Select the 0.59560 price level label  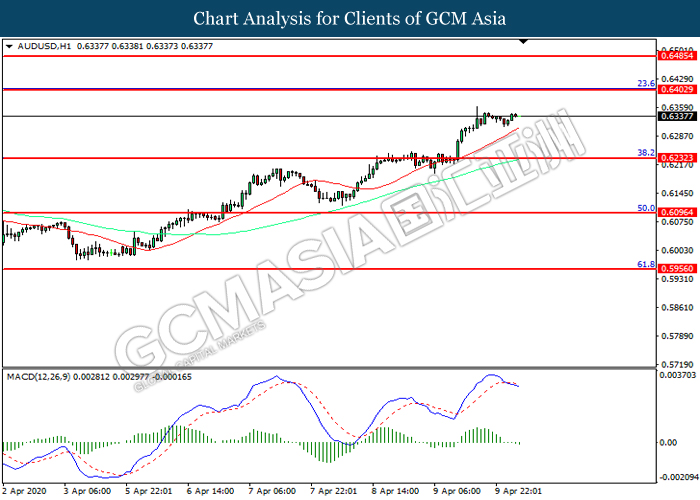[677, 269]
